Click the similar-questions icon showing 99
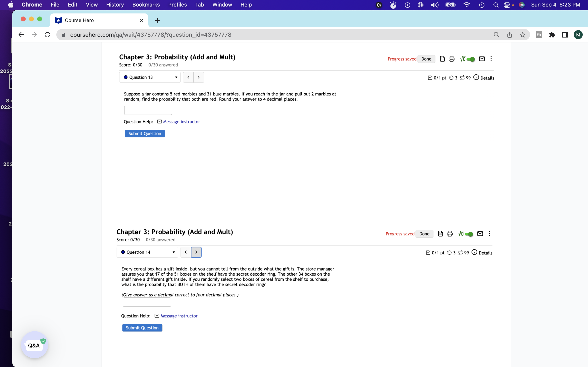This screenshot has width=588, height=367. 463,78
